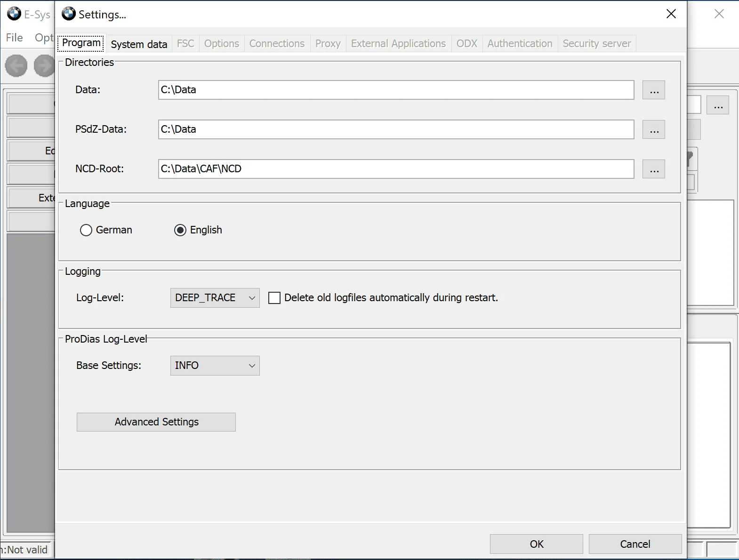Expand the Base Settings INFO dropdown
This screenshot has height=560, width=739.
(215, 366)
